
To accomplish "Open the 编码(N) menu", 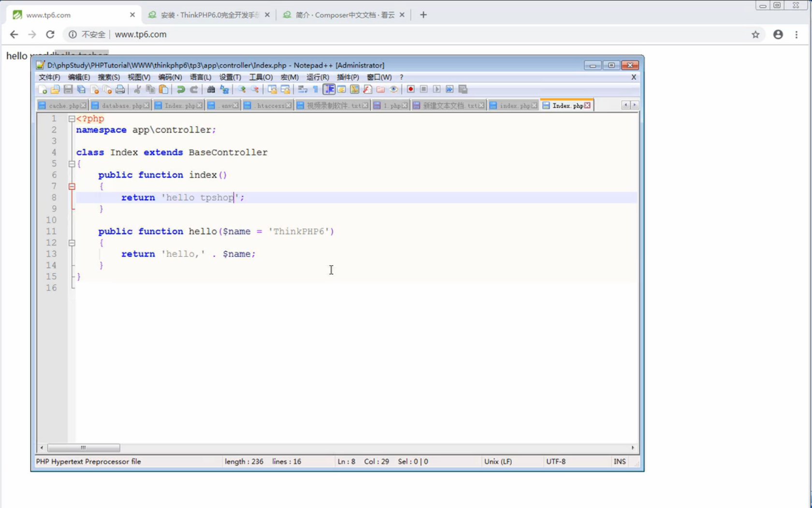I will click(170, 77).
